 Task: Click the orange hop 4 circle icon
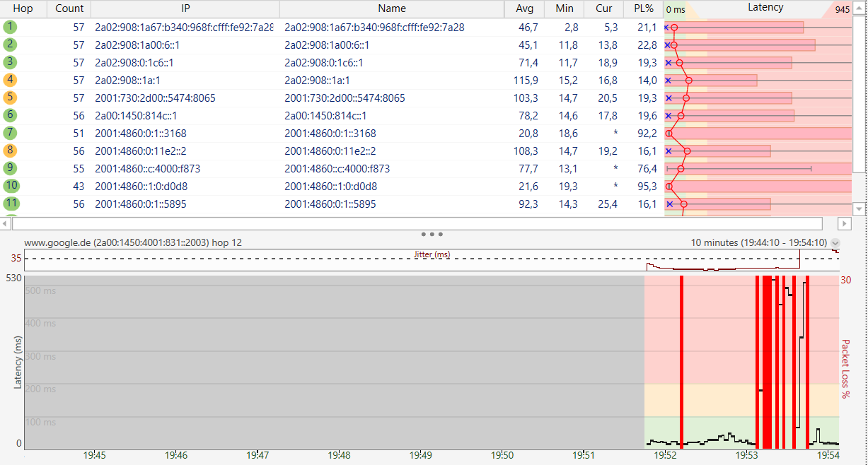[10, 80]
